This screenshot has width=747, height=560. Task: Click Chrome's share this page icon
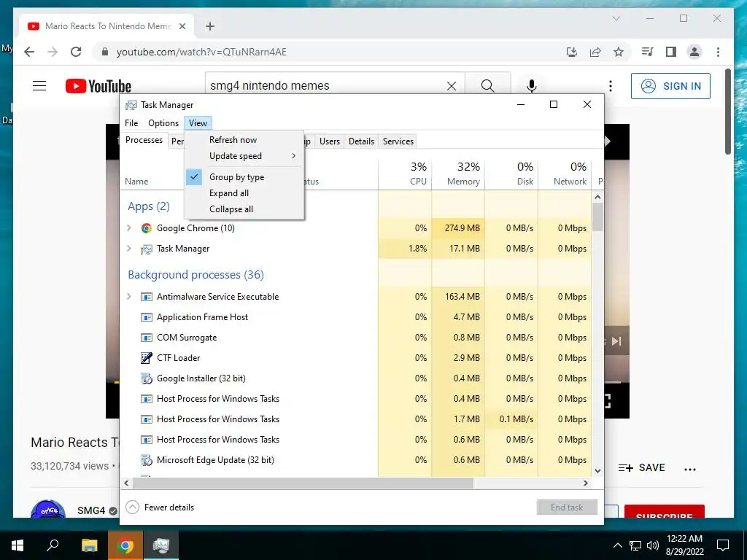(595, 52)
